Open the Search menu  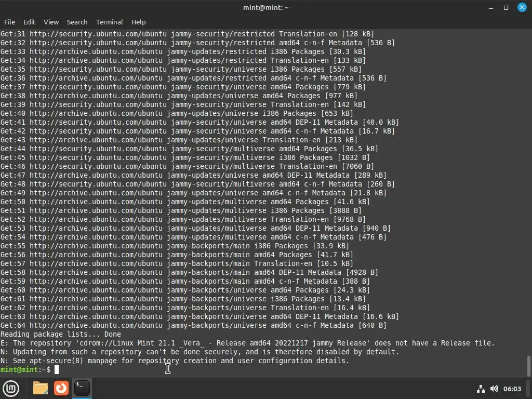coord(77,22)
